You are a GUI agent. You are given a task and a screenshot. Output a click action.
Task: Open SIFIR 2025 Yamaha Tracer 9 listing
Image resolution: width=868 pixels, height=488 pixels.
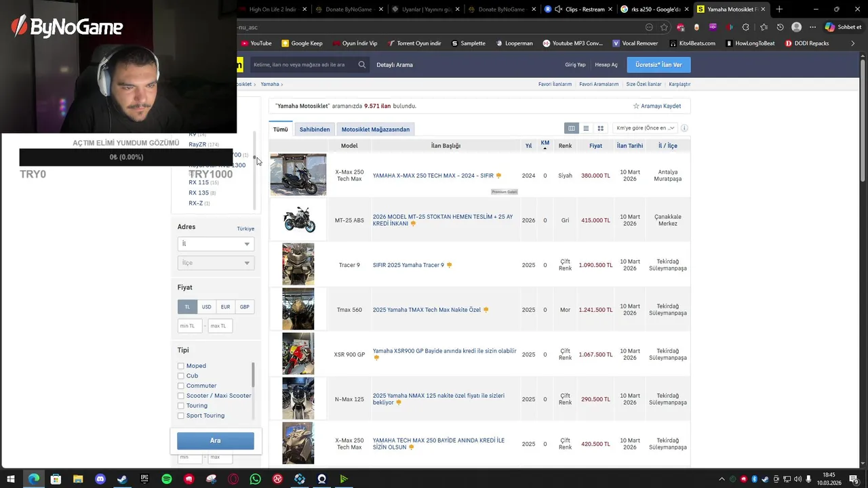click(x=408, y=265)
